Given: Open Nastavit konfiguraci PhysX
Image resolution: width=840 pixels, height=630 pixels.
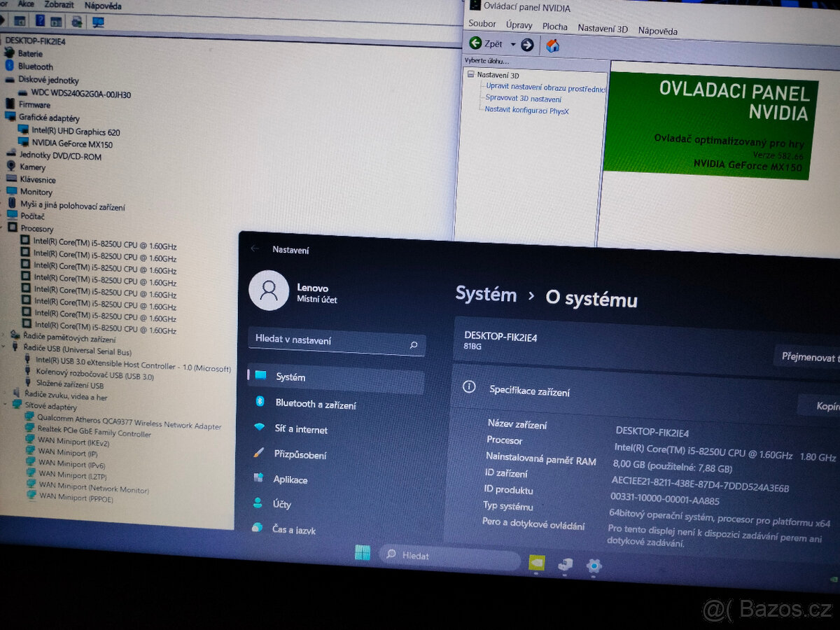Looking at the screenshot, I should pyautogui.click(x=526, y=111).
